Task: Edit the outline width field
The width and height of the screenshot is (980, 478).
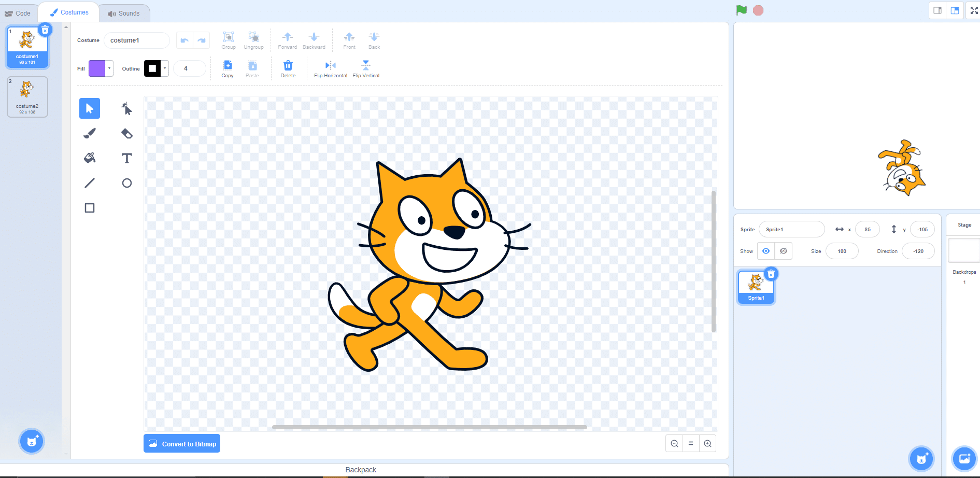Action: pyautogui.click(x=190, y=68)
